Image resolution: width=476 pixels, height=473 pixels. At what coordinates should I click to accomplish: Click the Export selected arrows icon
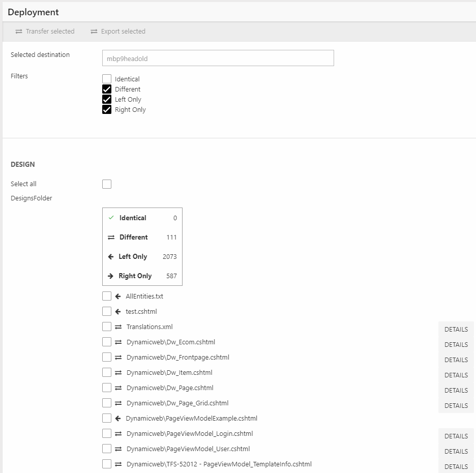94,32
